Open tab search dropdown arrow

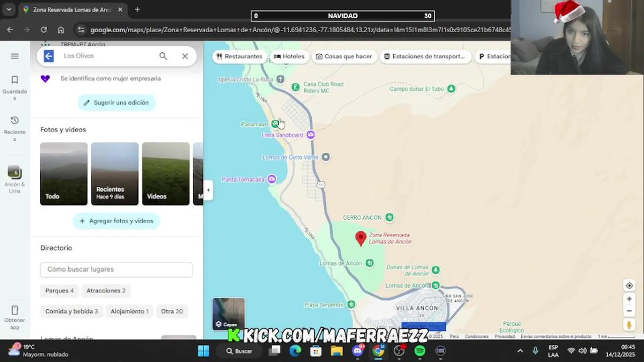click(9, 10)
